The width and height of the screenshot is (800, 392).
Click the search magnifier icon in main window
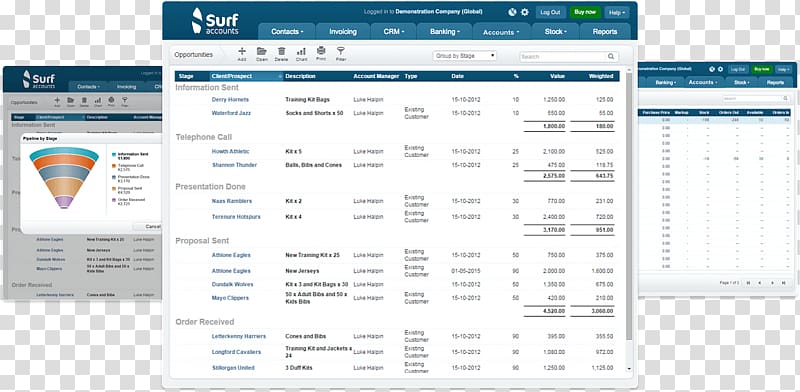[611, 57]
